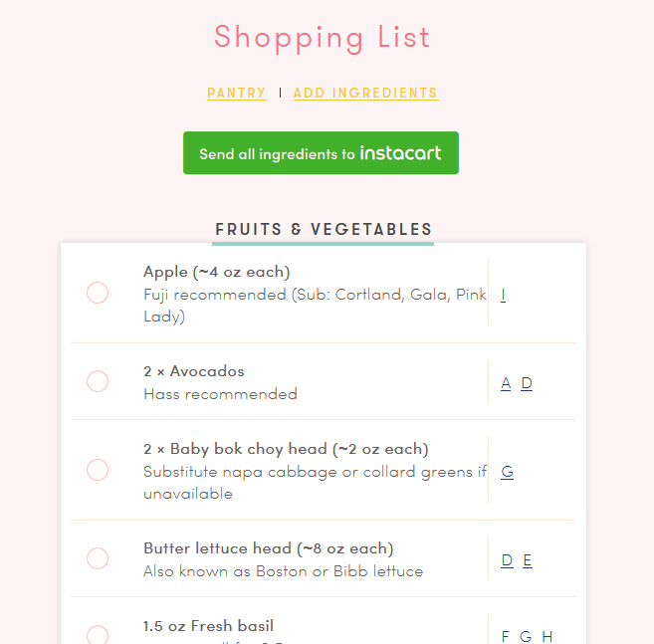Open recipe F link beside Fresh basil
Image resolution: width=654 pixels, height=644 pixels.
[506, 637]
